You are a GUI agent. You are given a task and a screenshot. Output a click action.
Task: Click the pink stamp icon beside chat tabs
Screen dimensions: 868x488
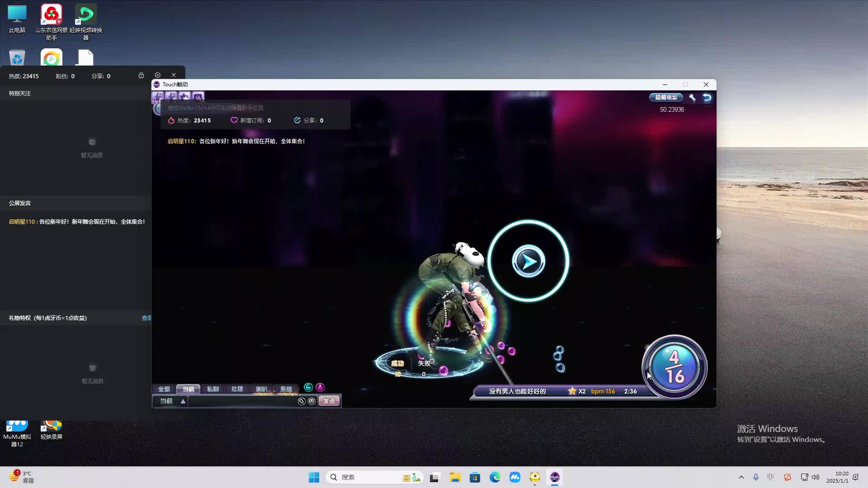[x=320, y=387]
